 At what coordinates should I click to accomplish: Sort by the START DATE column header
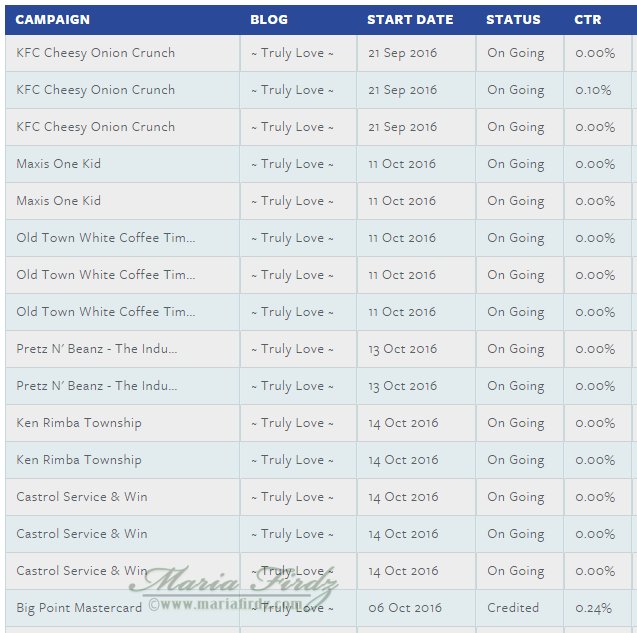(410, 20)
